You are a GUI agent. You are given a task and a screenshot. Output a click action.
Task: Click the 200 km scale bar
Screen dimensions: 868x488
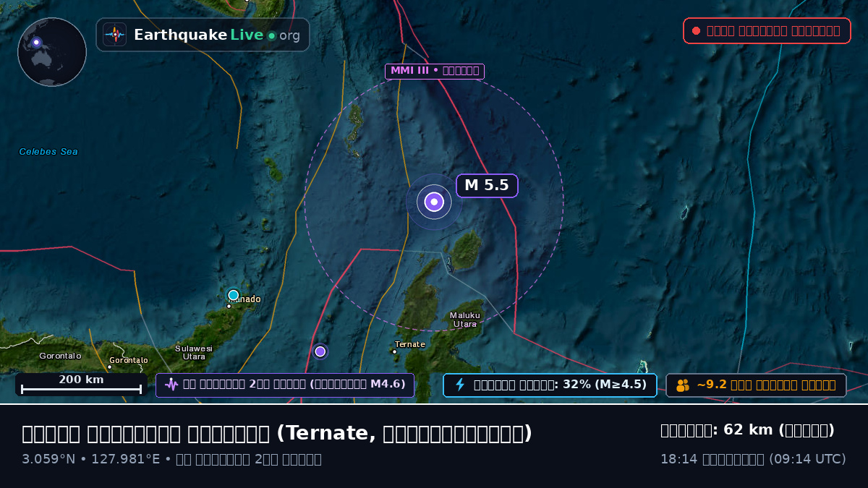(81, 385)
